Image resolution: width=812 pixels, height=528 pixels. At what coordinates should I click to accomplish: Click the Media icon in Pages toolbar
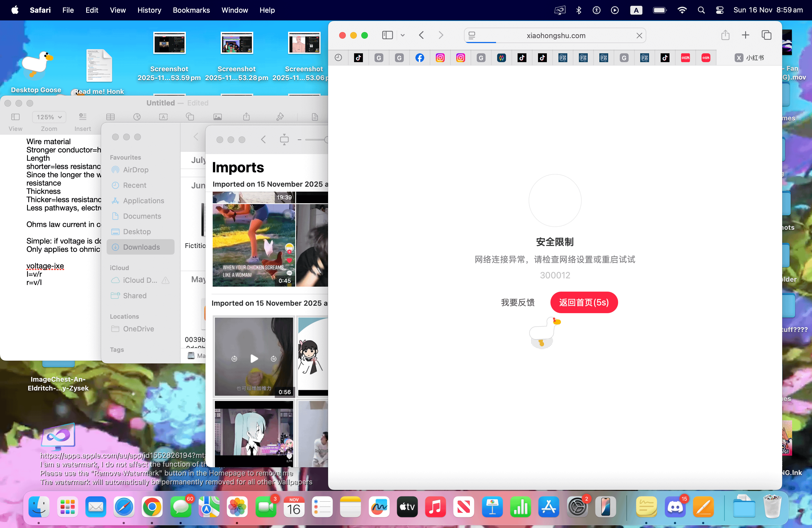coord(217,117)
